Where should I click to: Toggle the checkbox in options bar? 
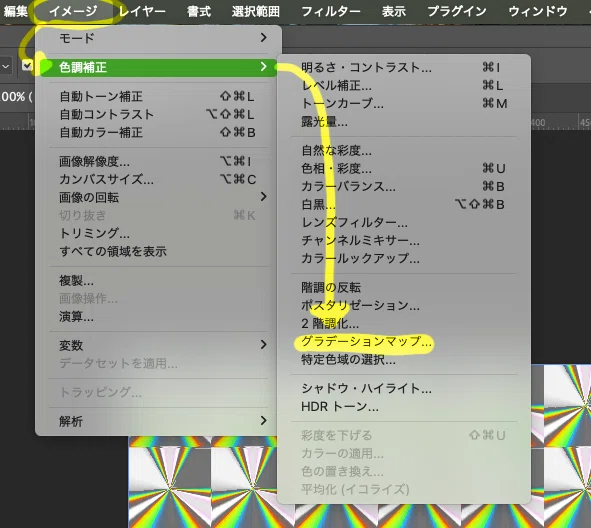pos(27,65)
